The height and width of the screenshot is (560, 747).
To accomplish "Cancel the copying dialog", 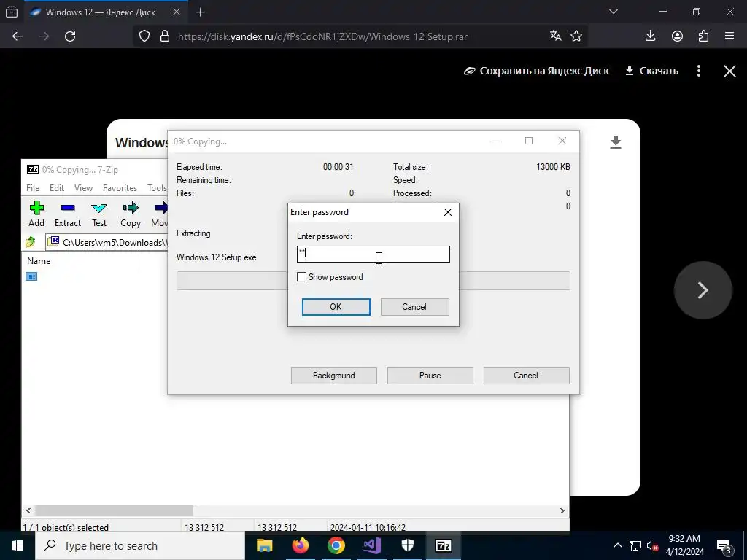I will [526, 376].
